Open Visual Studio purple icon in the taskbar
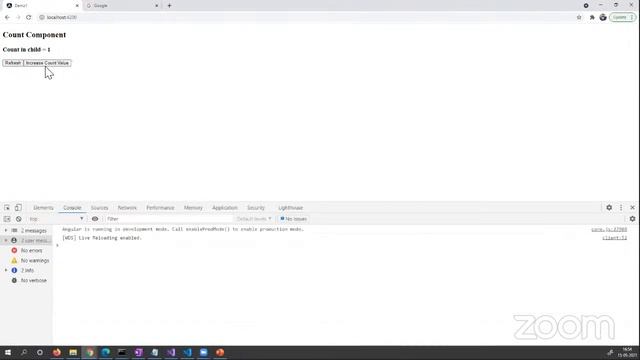640x360 pixels. (171, 352)
